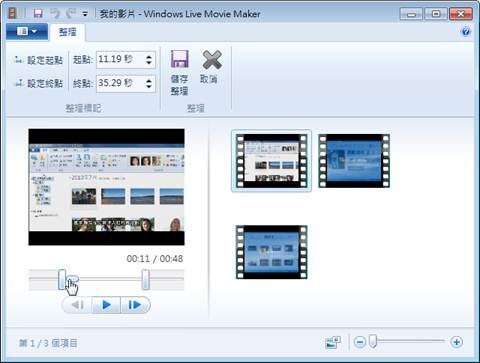
Task: Open the blue application menu button
Action: (27, 32)
